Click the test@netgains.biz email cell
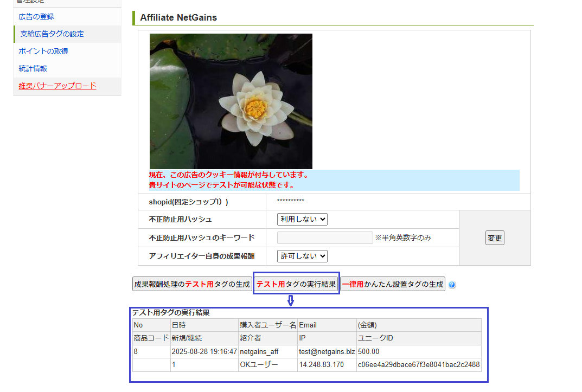Viewport: 582px width, 392px height. (327, 352)
